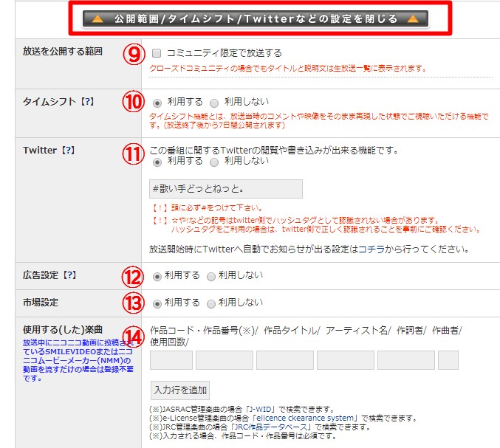Select 利用する for 市場設定
Image resolution: width=500 pixels, height=448 pixels.
(x=157, y=303)
